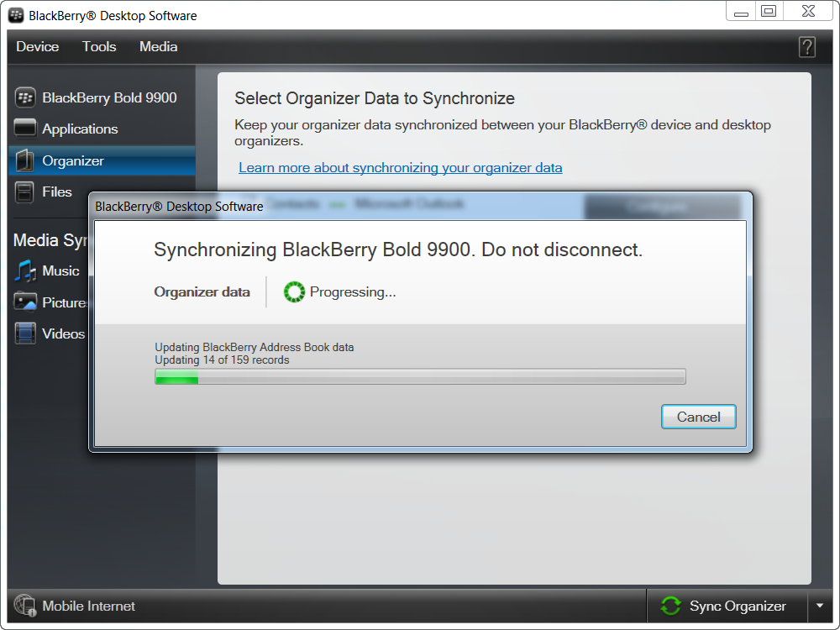Click the 'Select Organizer Data to Synchronize' heading
Screen dimensions: 840x630
click(x=375, y=98)
